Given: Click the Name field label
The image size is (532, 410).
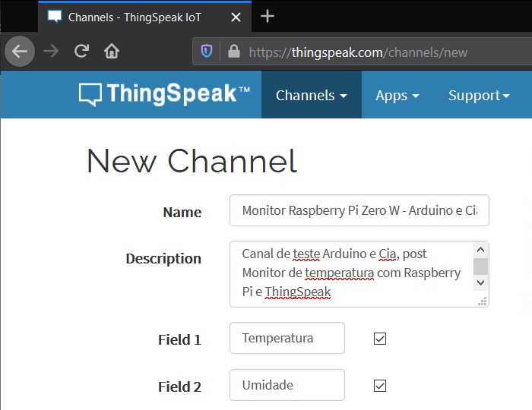Looking at the screenshot, I should click(x=182, y=213).
